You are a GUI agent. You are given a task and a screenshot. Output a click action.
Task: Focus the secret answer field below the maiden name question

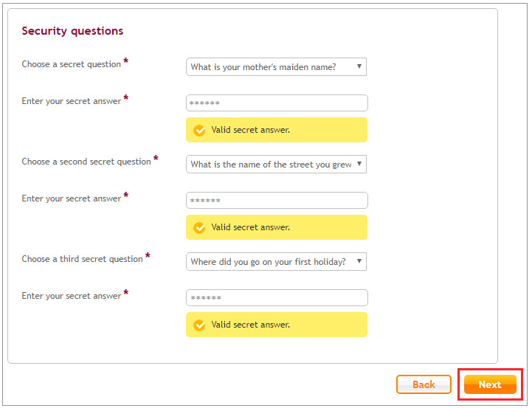point(277,103)
